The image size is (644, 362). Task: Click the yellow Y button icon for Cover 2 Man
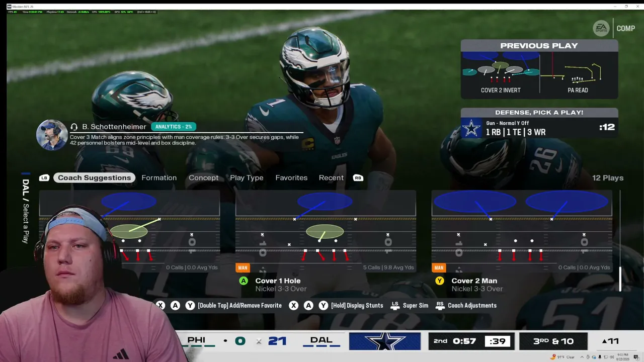pyautogui.click(x=440, y=281)
